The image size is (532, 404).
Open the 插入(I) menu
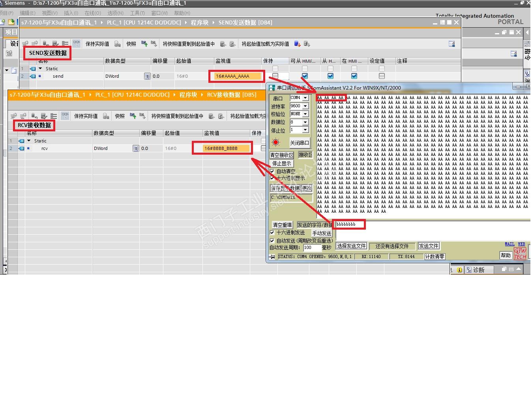point(71,13)
